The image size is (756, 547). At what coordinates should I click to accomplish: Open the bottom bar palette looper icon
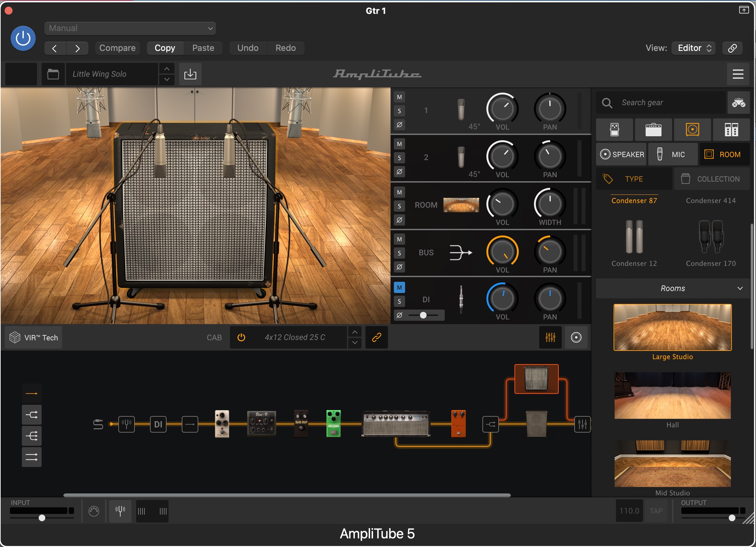94,511
